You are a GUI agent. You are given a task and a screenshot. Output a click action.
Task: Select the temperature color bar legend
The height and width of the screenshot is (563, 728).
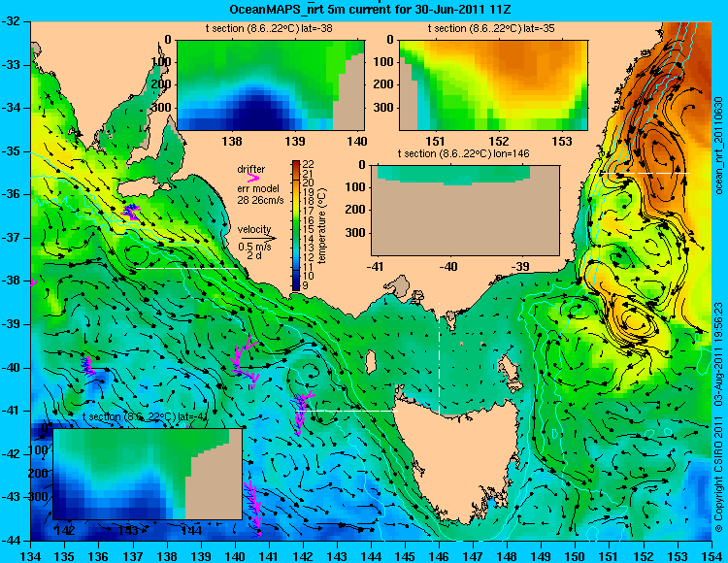[296, 225]
